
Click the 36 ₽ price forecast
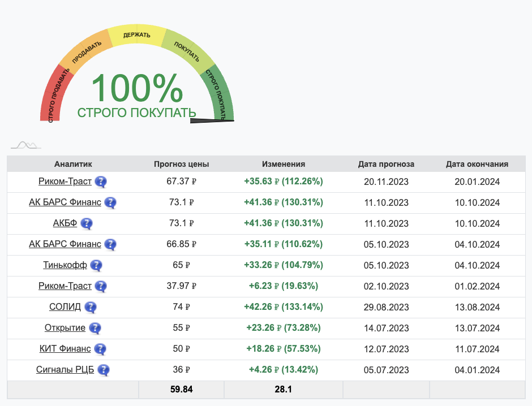(x=181, y=369)
